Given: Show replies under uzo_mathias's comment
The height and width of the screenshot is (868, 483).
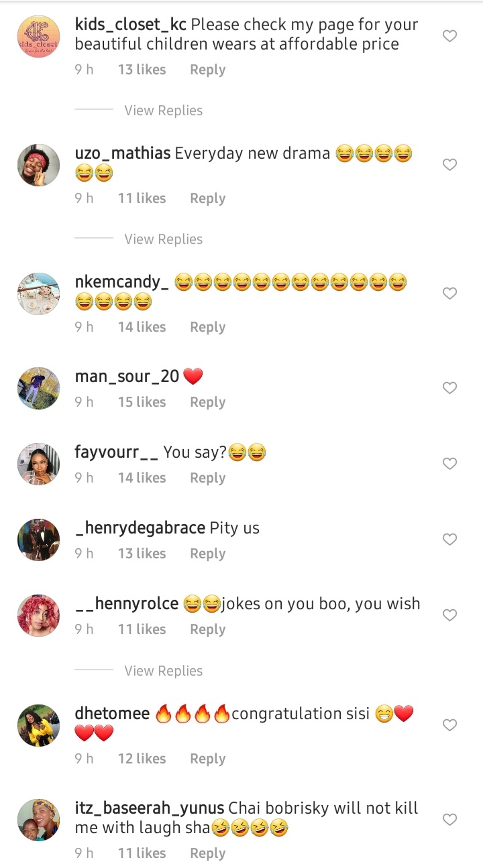Looking at the screenshot, I should tap(163, 239).
